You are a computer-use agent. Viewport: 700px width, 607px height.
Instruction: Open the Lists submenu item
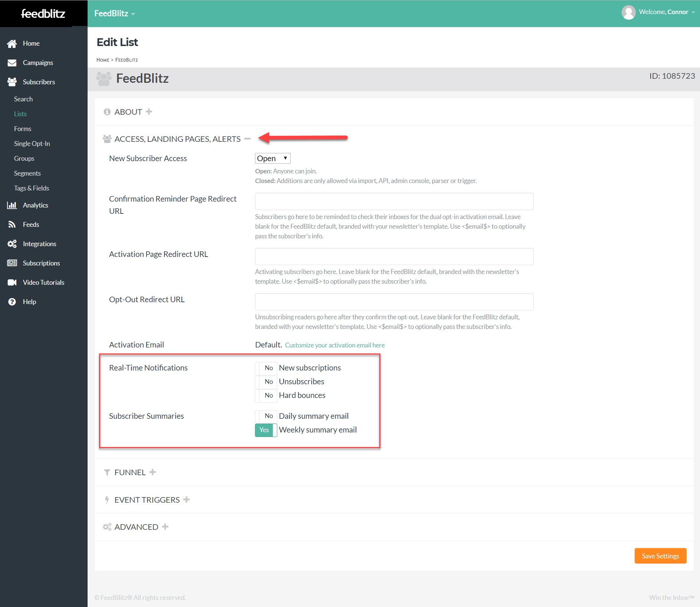[x=20, y=114]
